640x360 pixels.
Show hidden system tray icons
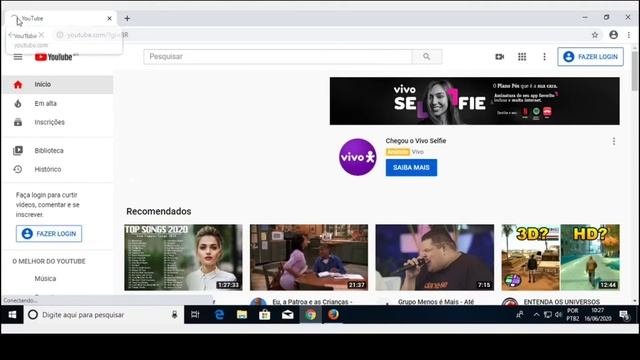(536, 315)
